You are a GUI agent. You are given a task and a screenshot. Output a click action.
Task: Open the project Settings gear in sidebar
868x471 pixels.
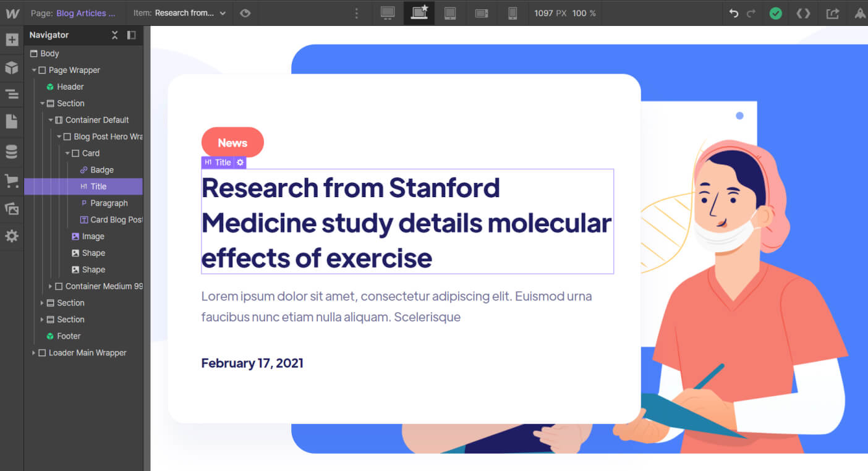(12, 236)
